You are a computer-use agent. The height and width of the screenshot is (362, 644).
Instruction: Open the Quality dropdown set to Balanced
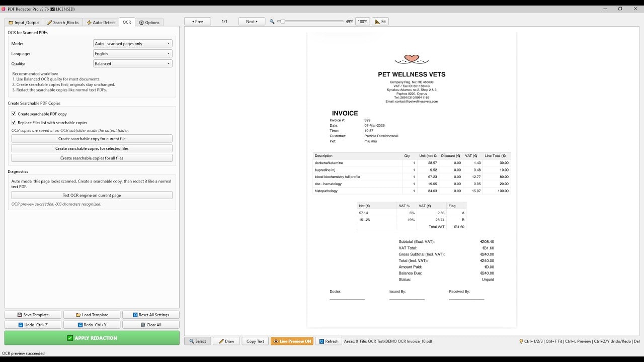[x=133, y=64]
